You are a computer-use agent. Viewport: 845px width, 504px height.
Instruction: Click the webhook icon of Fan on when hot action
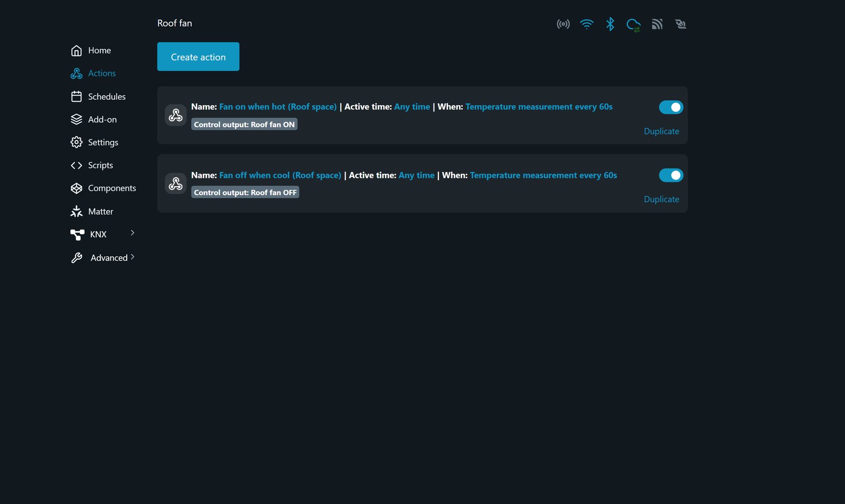[176, 115]
